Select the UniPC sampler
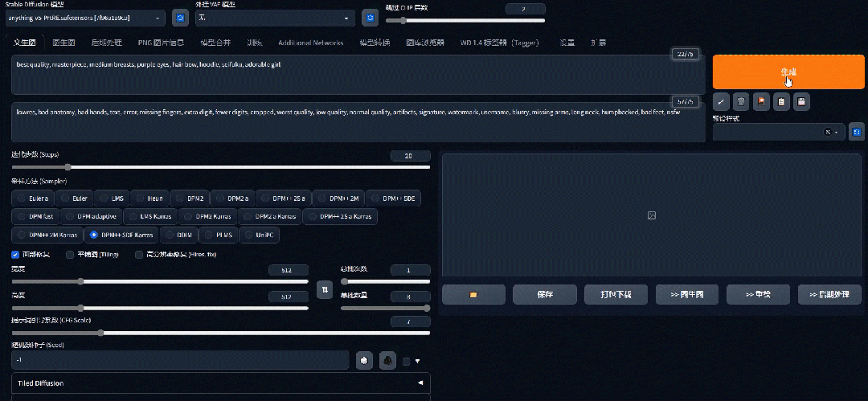 click(x=260, y=235)
